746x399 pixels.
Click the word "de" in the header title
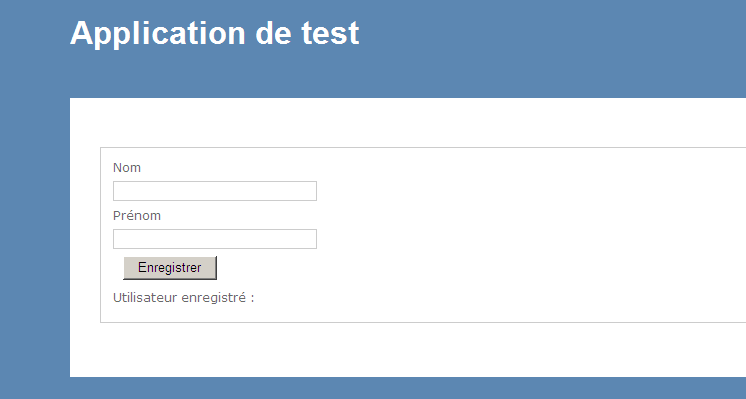point(273,34)
